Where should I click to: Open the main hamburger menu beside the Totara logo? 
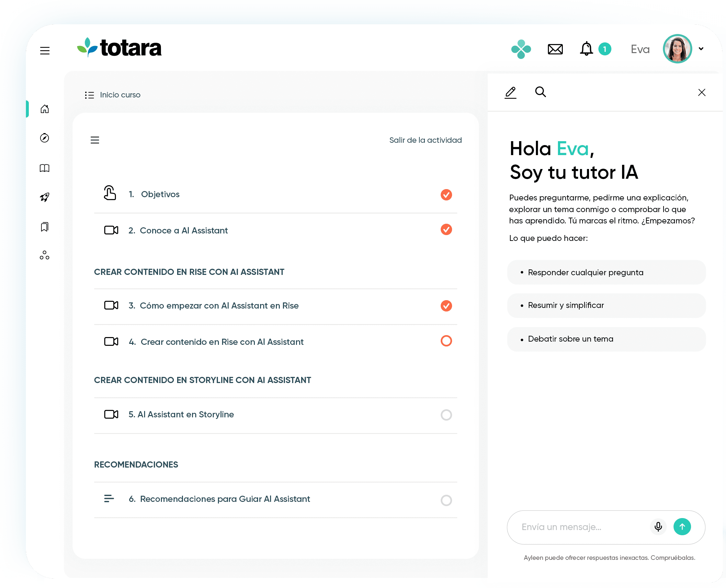pos(45,51)
